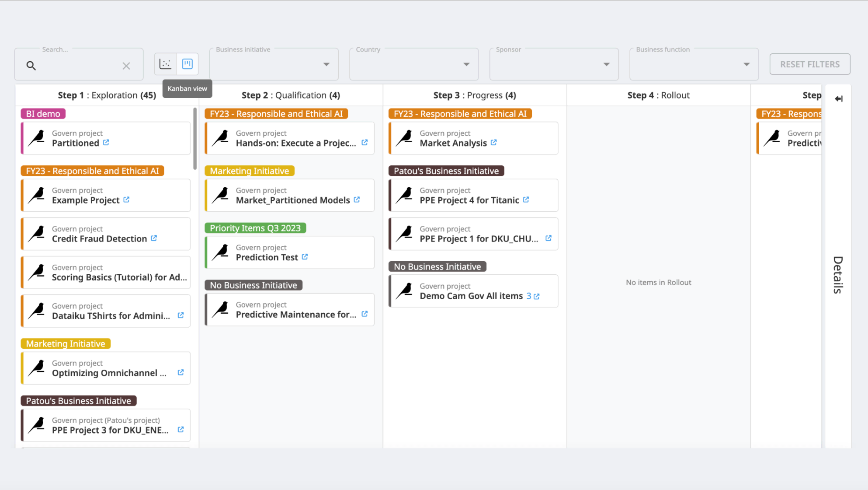Open external link for Example Project
The image size is (868, 490).
126,199
